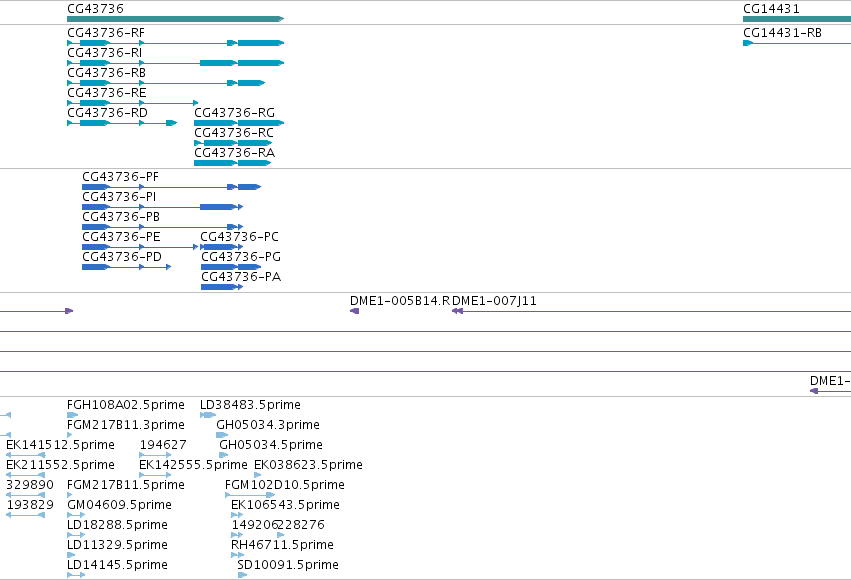This screenshot has height=580, width=851.
Task: Select EST EK038623.5prime
Action: pos(258,476)
